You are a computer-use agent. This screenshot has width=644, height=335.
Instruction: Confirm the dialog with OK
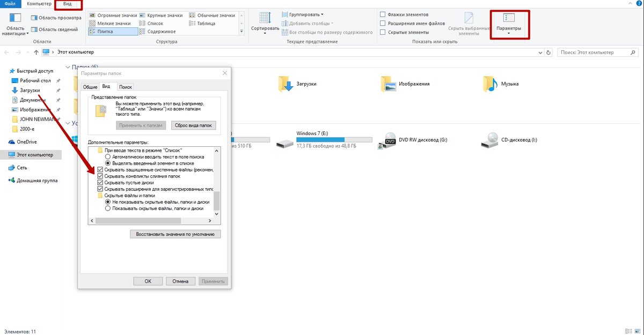point(148,281)
